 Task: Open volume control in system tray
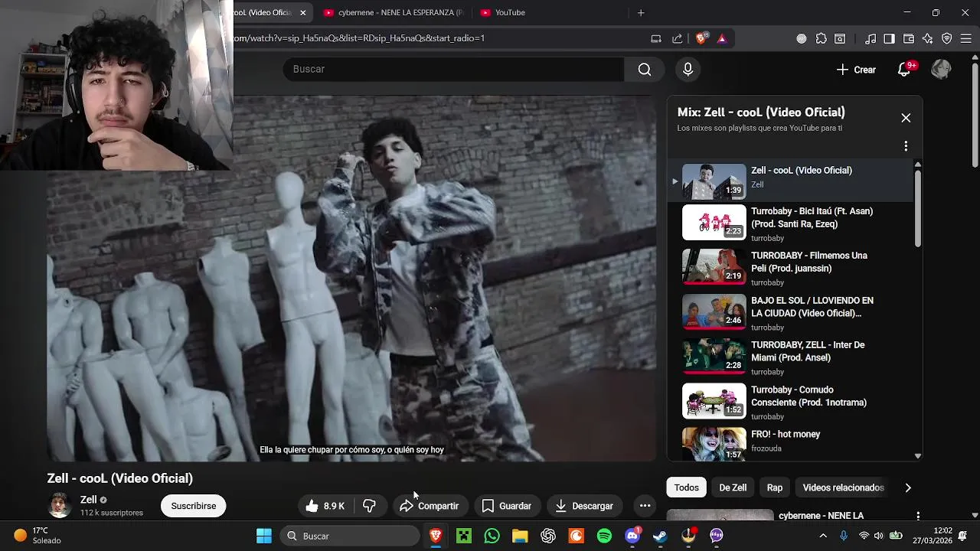pos(878,536)
